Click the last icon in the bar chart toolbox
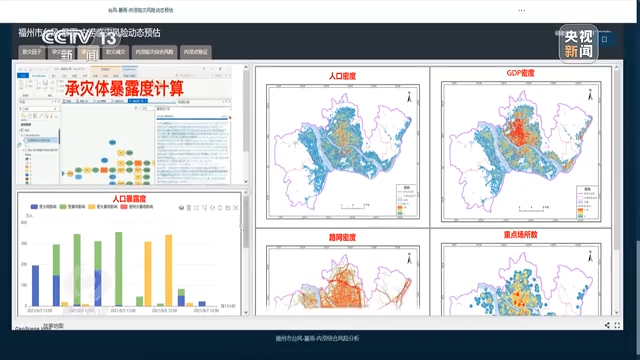 point(236,208)
